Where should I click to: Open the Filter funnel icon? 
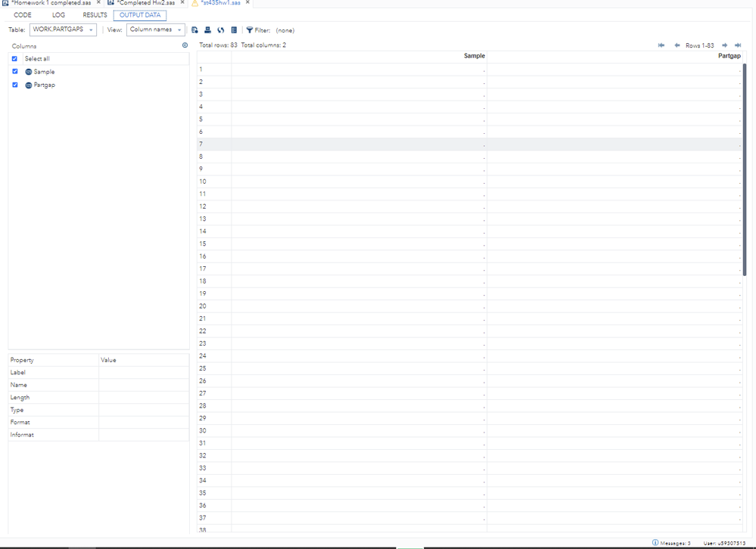point(249,29)
